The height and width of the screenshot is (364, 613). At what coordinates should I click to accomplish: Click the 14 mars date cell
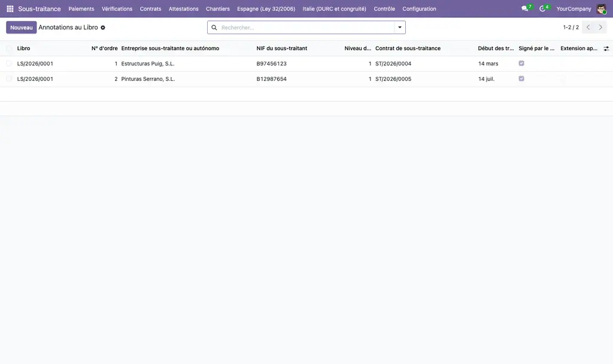click(x=488, y=63)
